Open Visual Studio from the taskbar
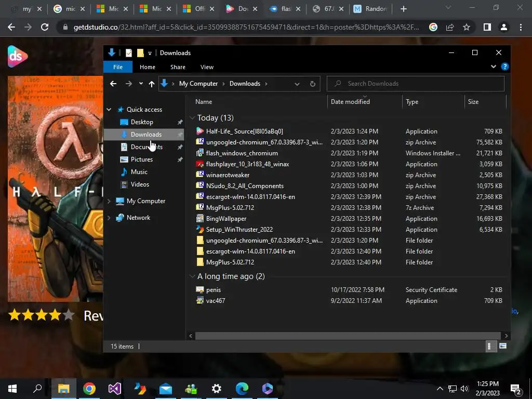 tap(115, 389)
